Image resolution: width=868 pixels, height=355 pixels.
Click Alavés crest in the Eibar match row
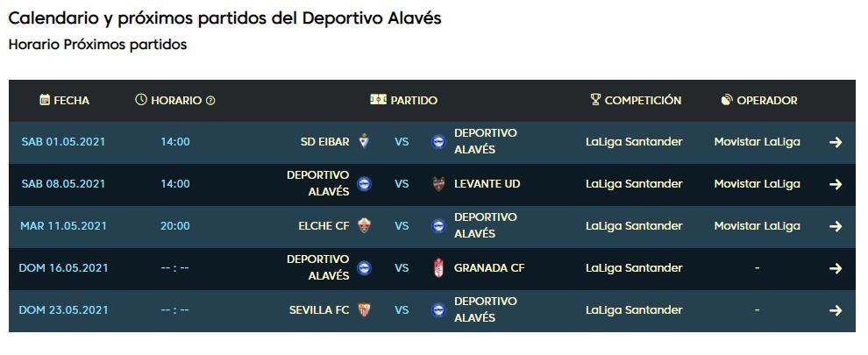point(439,142)
